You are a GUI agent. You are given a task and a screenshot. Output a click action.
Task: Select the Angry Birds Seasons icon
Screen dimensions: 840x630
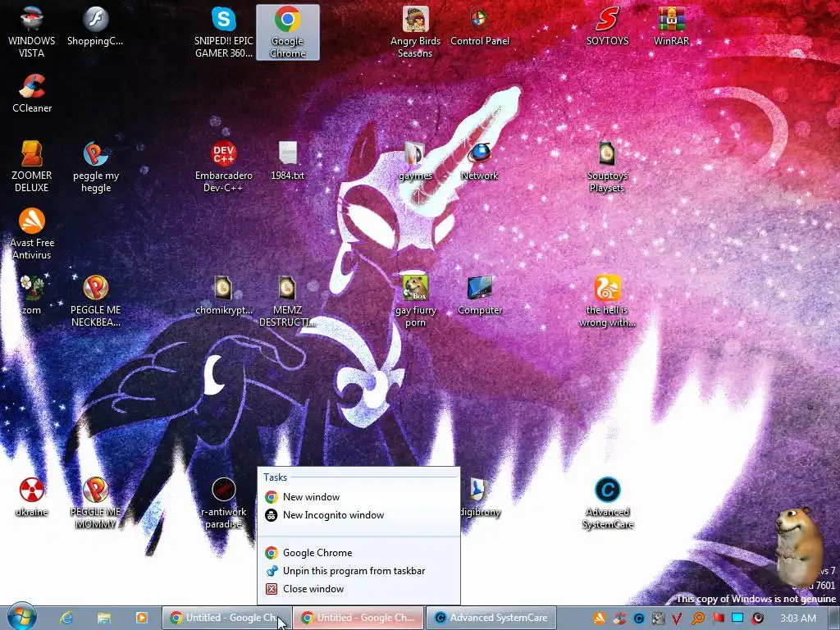415,32
